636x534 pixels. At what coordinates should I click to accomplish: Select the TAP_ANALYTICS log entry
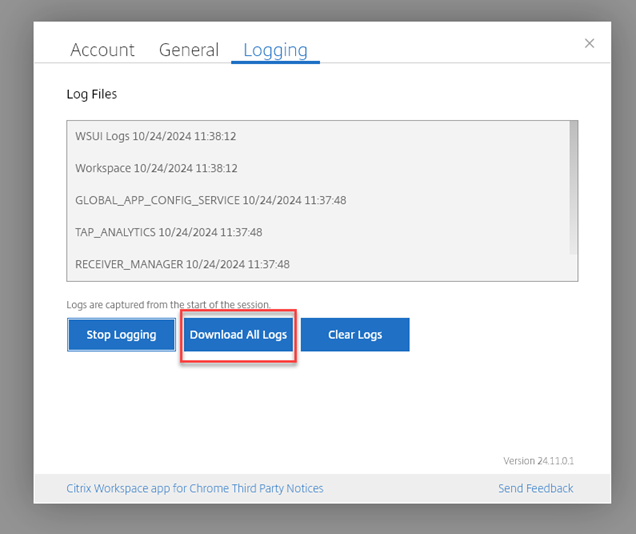[x=168, y=232]
